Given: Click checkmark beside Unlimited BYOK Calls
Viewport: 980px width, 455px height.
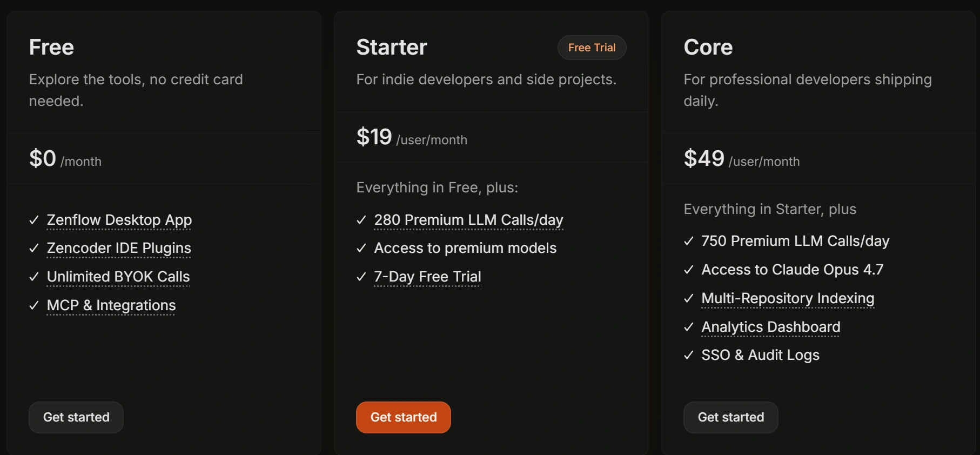Looking at the screenshot, I should [34, 277].
